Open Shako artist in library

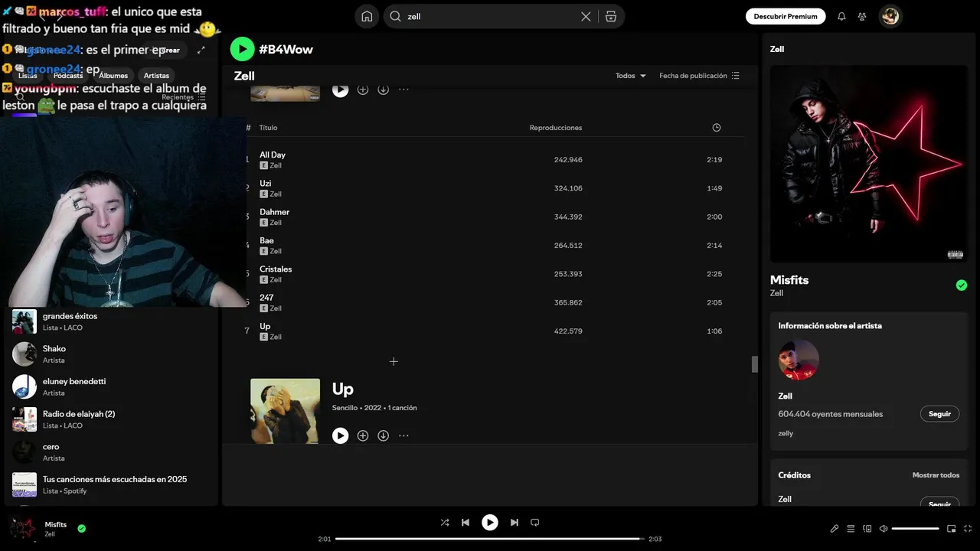[111, 354]
